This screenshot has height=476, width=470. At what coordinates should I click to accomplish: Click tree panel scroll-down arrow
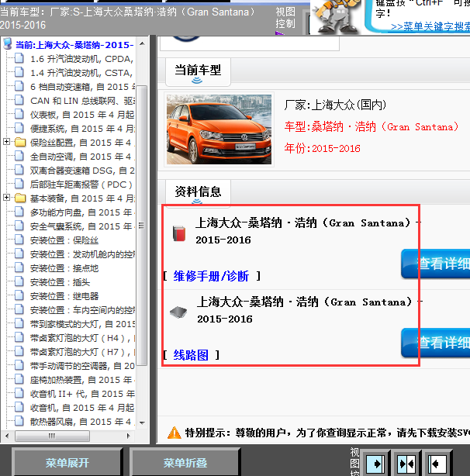142,423
